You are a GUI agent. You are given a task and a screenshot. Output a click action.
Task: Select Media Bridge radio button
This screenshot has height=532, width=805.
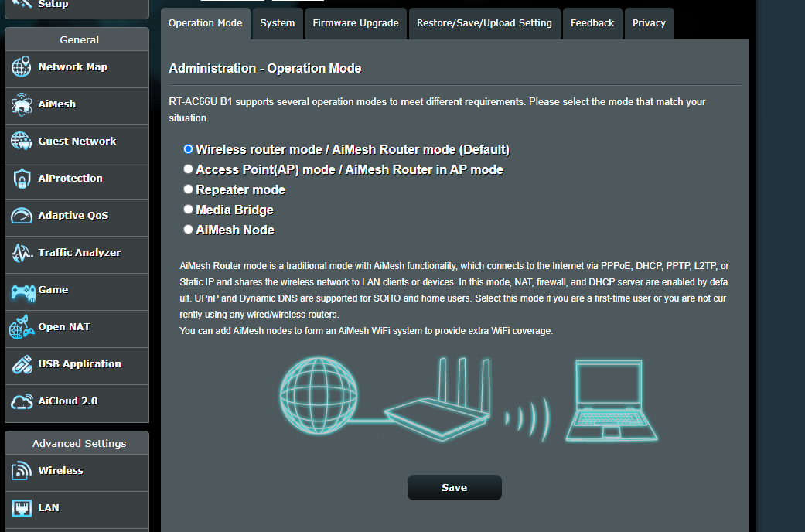coord(189,209)
